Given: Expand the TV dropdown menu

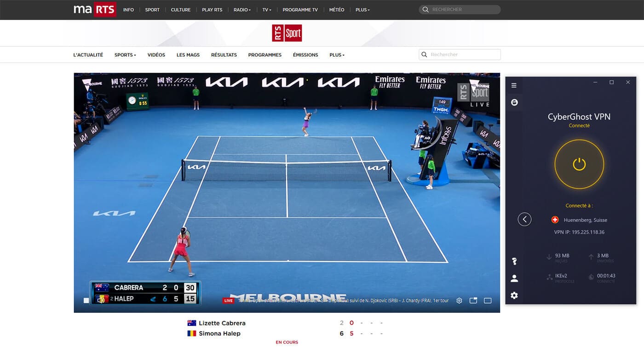Looking at the screenshot, I should (x=267, y=10).
